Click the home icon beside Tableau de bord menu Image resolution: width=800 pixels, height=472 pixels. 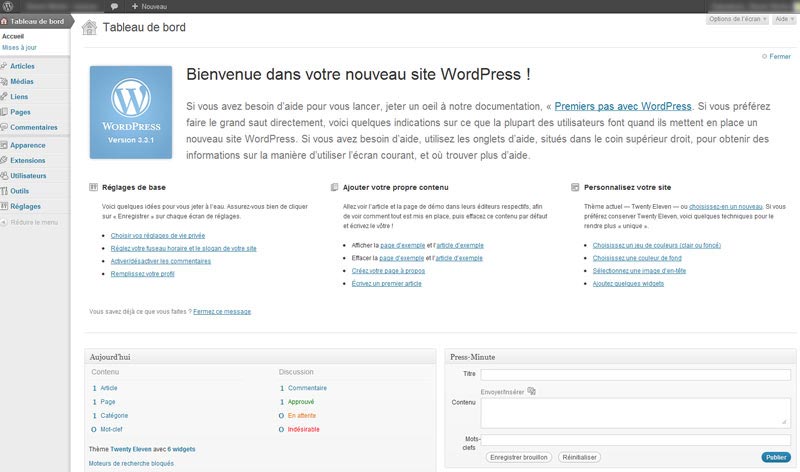tap(4, 21)
